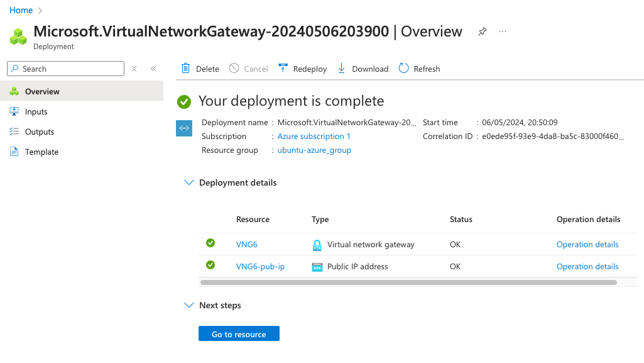The image size is (644, 363).
Task: Click the Delete toolbar label
Action: pyautogui.click(x=207, y=69)
